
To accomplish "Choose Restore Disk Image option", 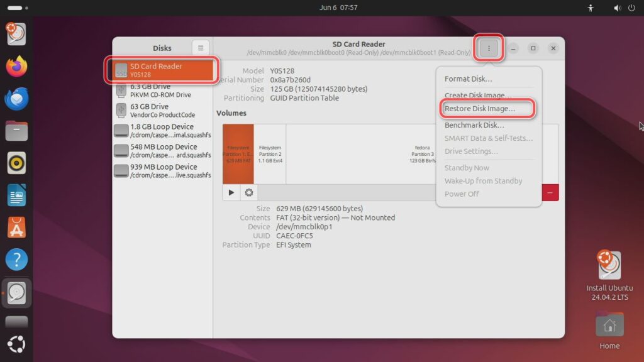I will click(480, 109).
